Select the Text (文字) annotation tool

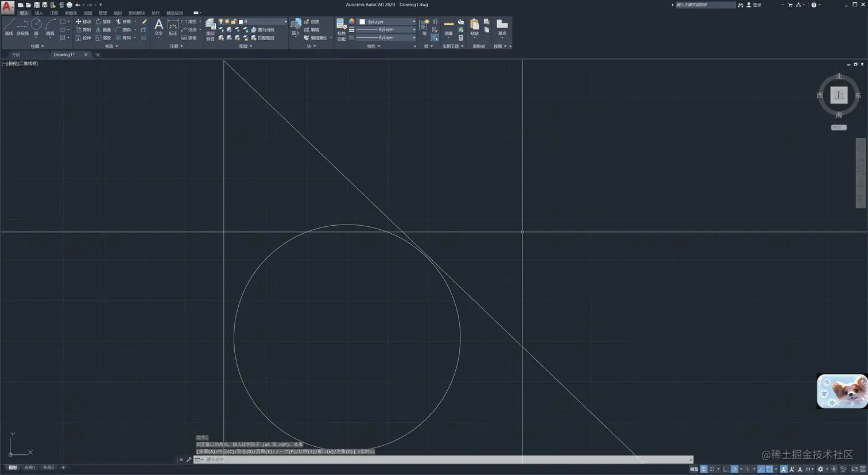[x=158, y=27]
